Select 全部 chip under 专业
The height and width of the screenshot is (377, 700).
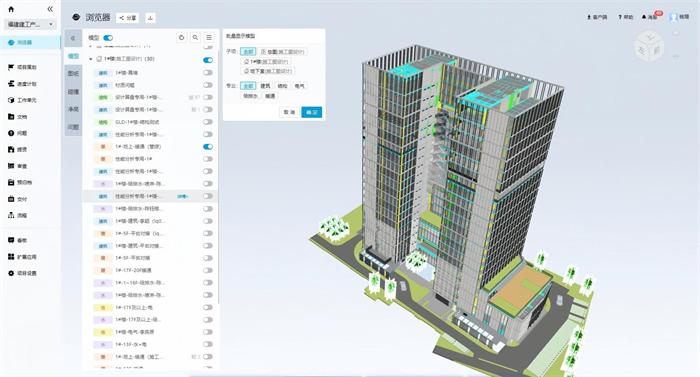[248, 86]
